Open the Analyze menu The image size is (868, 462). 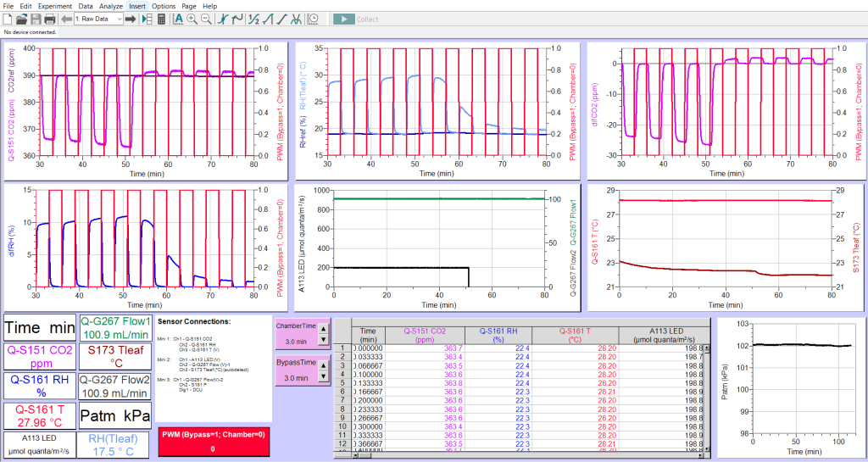click(111, 6)
